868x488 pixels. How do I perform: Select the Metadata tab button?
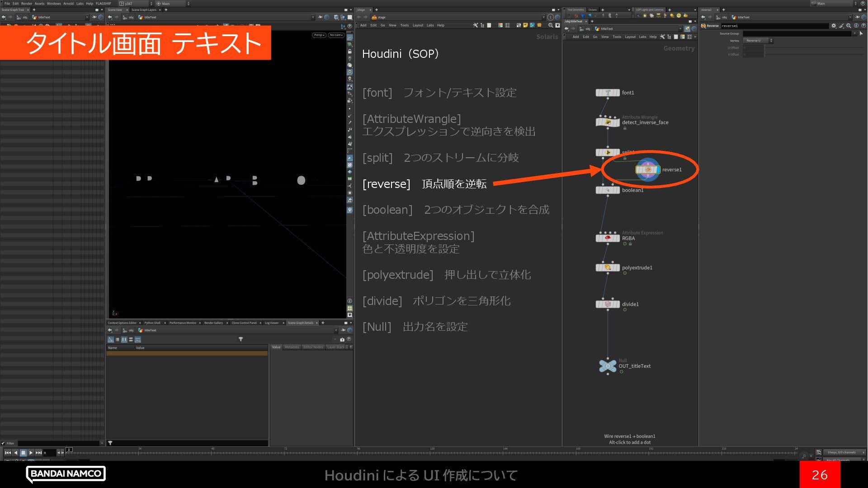pos(292,347)
